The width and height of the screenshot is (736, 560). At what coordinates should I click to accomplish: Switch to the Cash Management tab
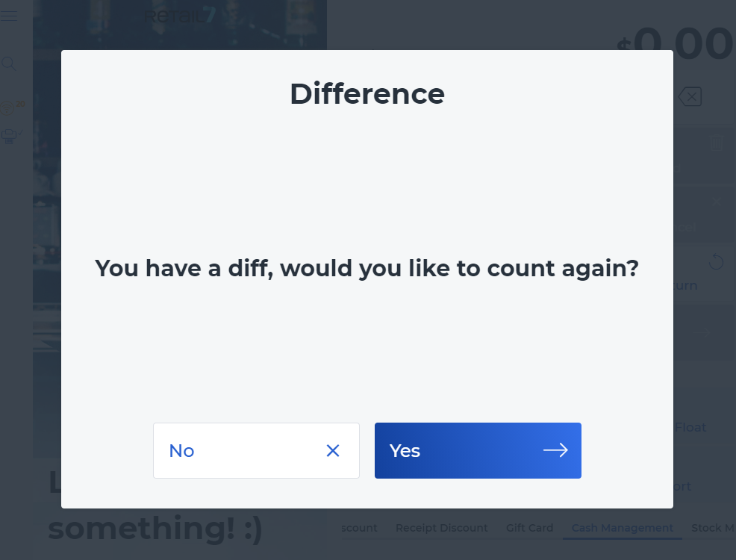point(623,528)
